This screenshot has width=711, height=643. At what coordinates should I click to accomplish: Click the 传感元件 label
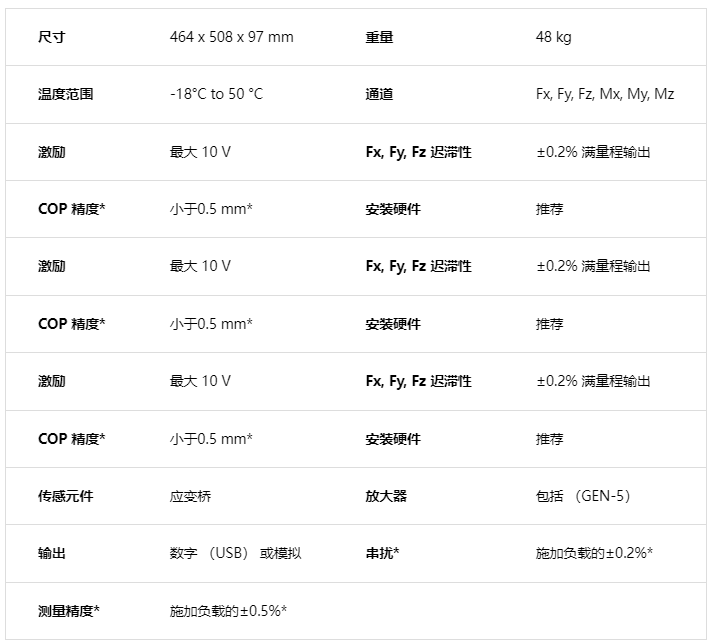(66, 496)
